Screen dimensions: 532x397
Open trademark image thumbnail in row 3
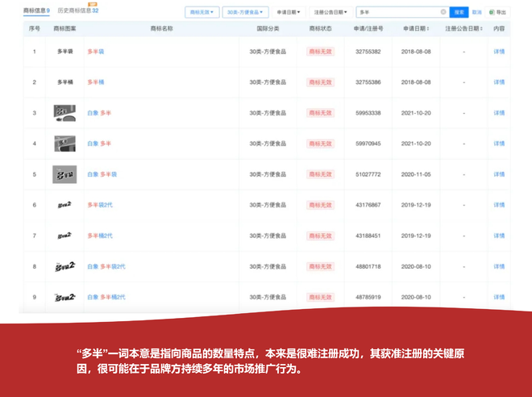[64, 113]
